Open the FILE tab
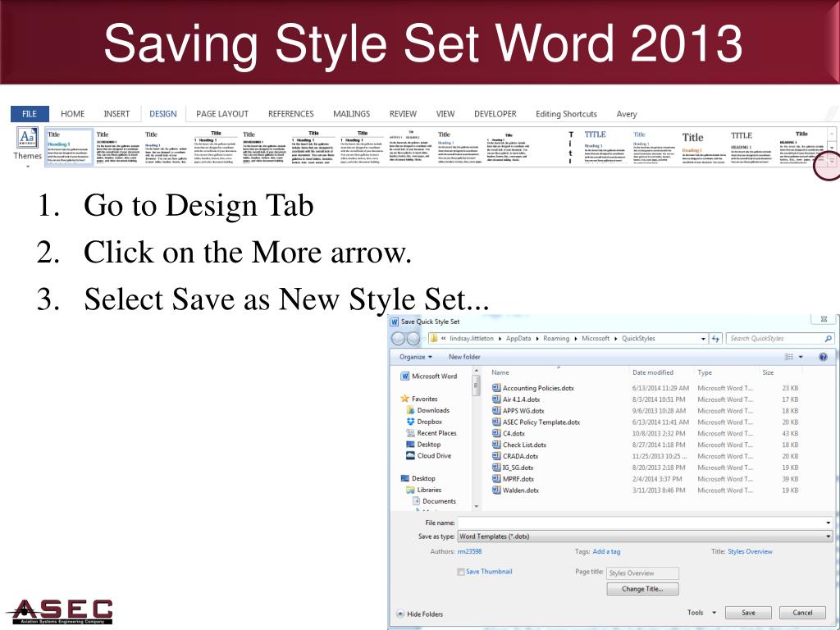The width and height of the screenshot is (840, 630). tap(30, 113)
